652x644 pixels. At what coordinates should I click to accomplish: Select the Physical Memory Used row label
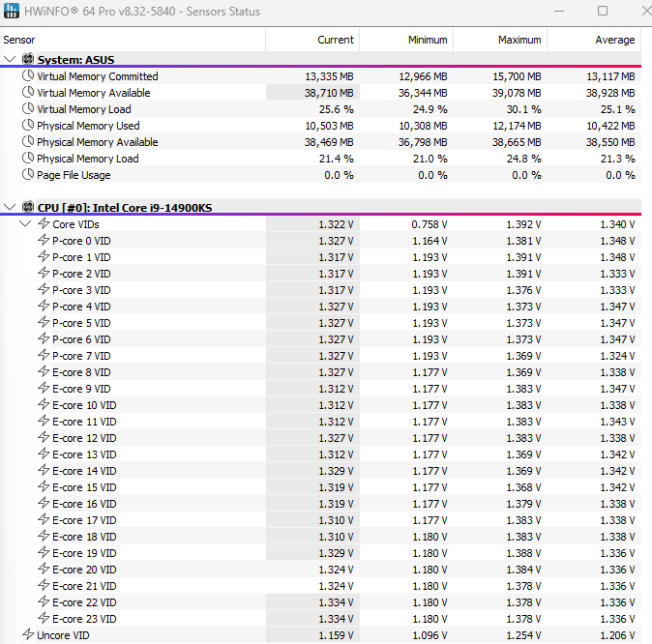click(88, 126)
